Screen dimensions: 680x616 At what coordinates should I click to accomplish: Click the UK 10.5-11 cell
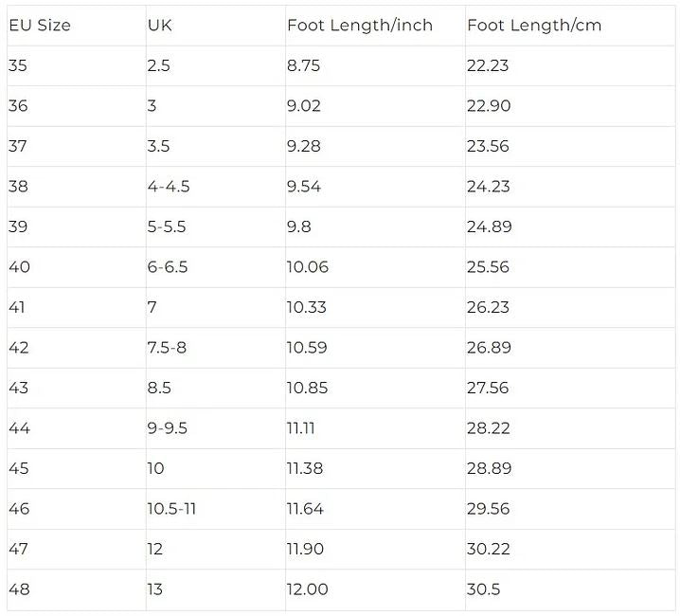(x=172, y=509)
